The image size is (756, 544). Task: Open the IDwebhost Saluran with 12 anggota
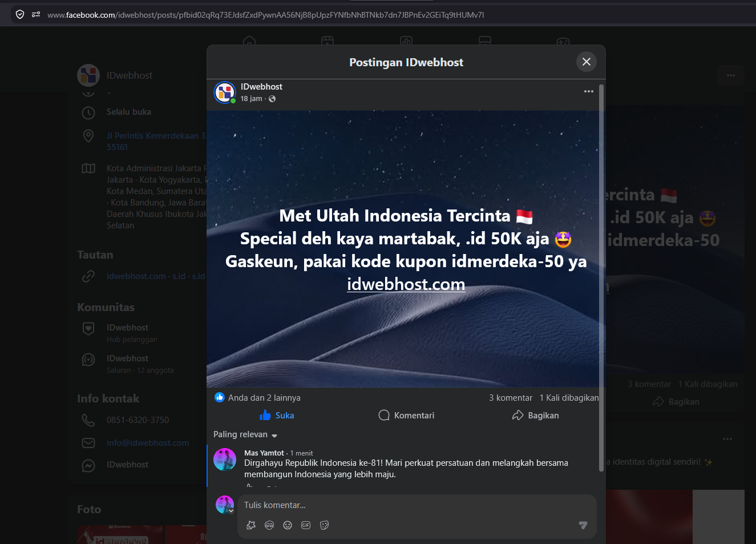pyautogui.click(x=140, y=364)
